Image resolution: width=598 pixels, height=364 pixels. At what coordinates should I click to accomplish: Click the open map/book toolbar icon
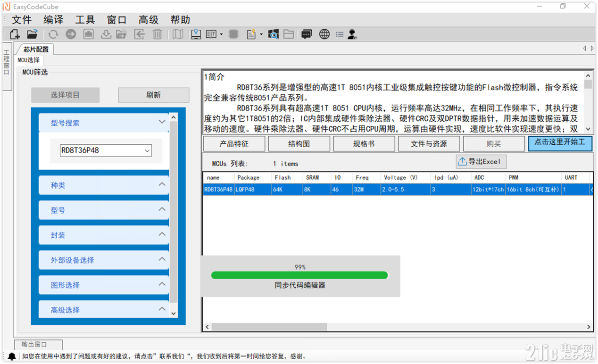pos(178,34)
